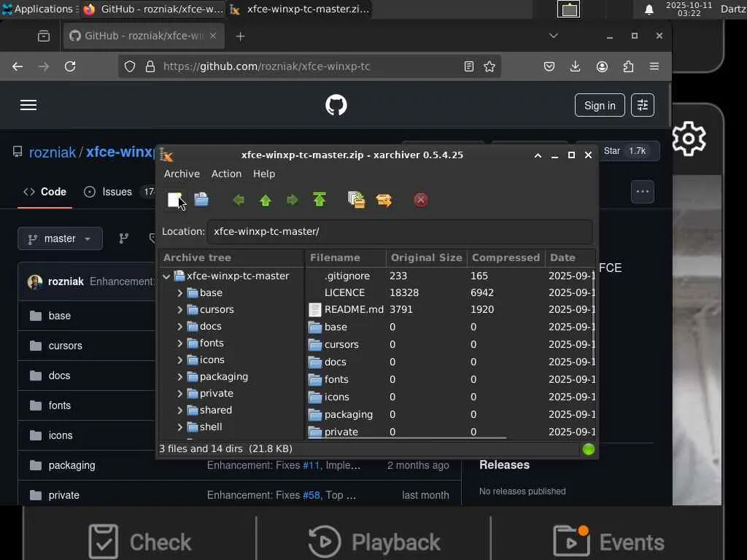Expand the icons folder in Archive tree
Screen dimensions: 747x560
coord(179,360)
